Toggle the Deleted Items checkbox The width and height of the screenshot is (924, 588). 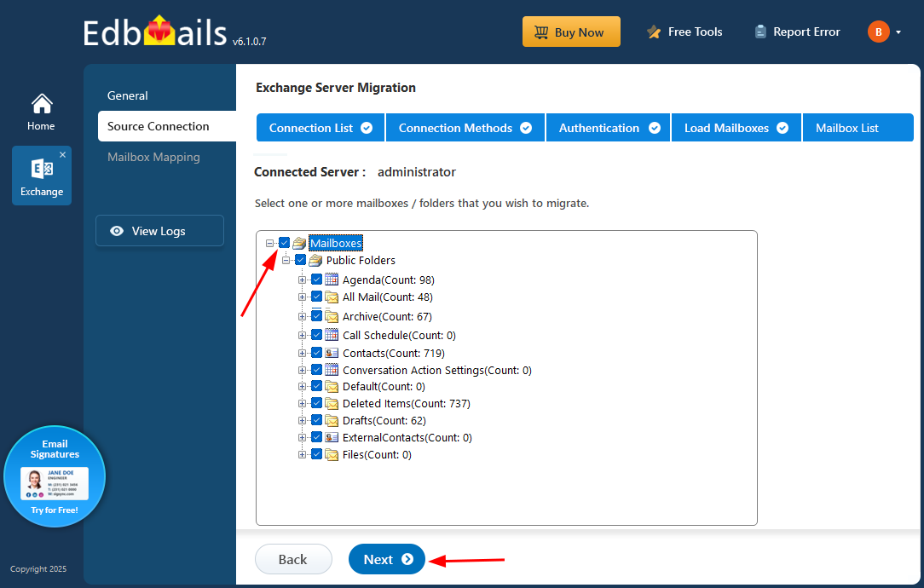316,403
